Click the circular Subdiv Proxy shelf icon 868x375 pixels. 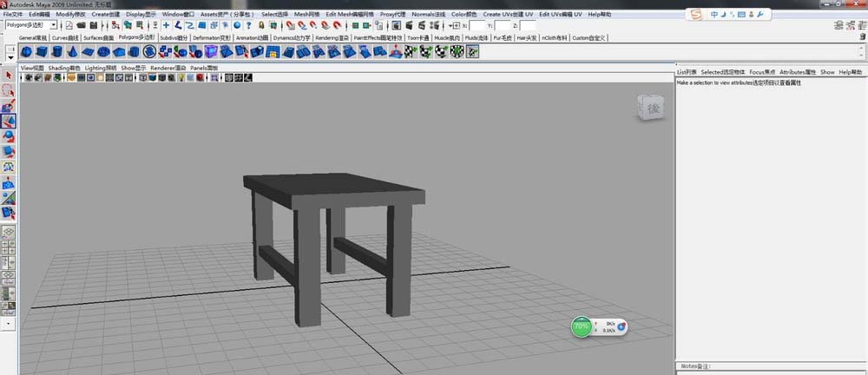point(149,52)
